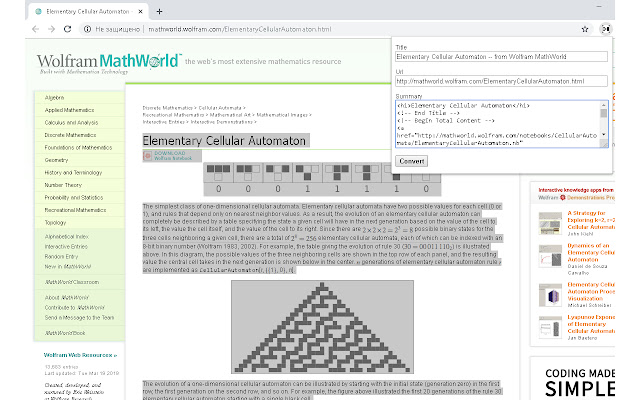The height and width of the screenshot is (400, 640).
Task: Open the Random Entry link
Action: (x=61, y=256)
